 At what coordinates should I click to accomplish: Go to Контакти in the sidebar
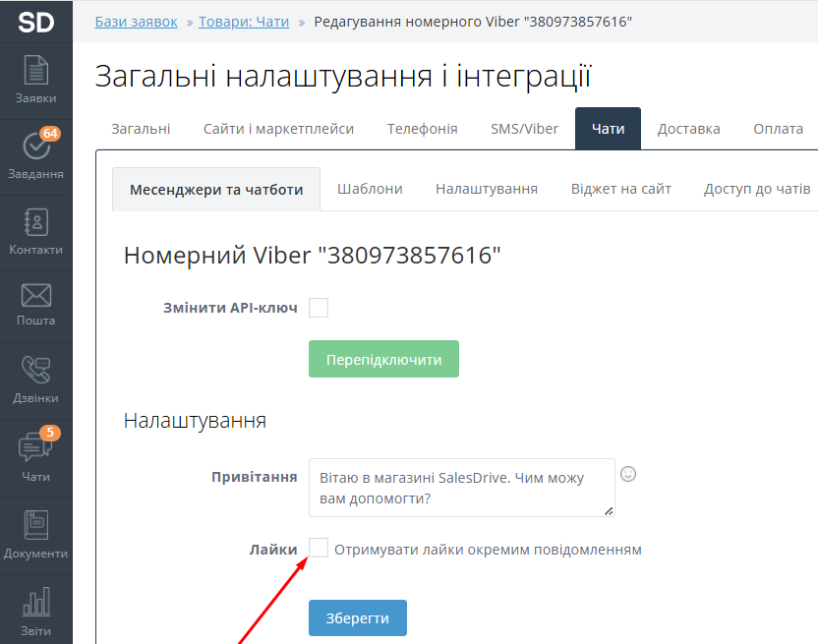click(35, 232)
